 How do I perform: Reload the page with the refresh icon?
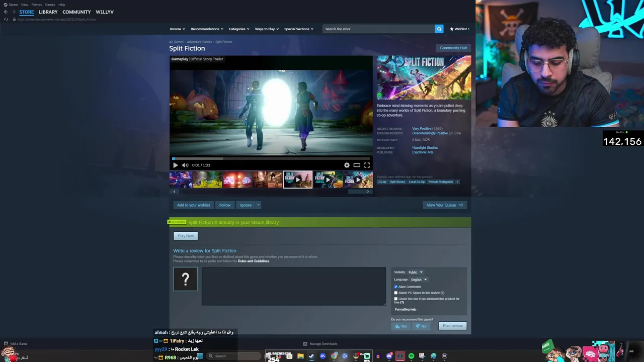coord(6,19)
